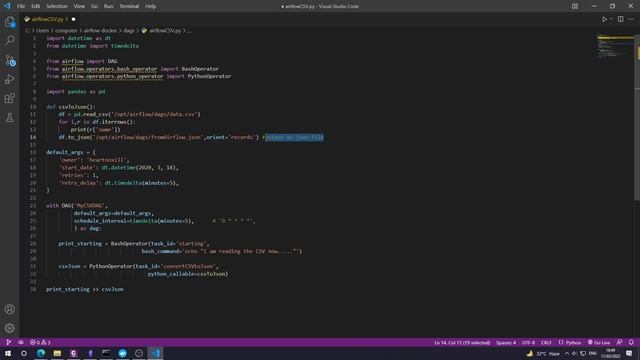Switch to VS Code taskbar icon

point(155,353)
